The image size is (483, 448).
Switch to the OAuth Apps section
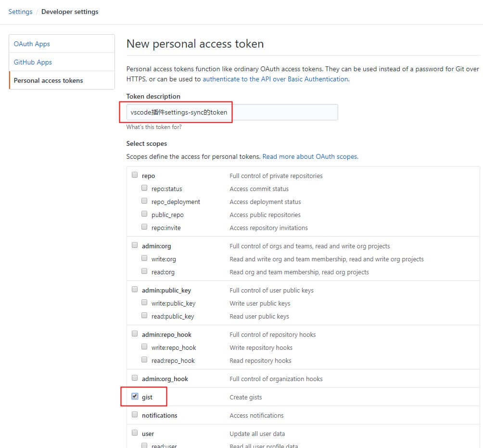point(32,44)
